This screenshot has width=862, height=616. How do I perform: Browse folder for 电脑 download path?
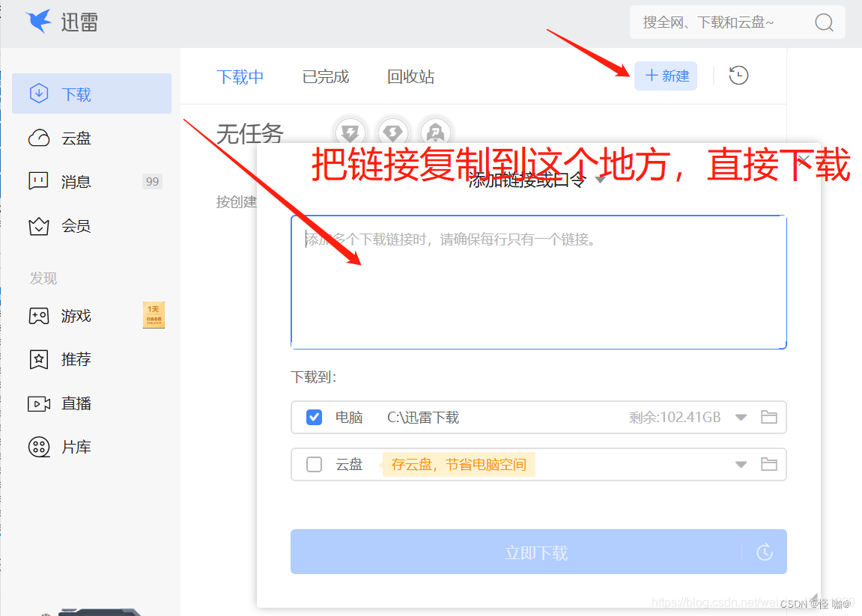pos(769,417)
